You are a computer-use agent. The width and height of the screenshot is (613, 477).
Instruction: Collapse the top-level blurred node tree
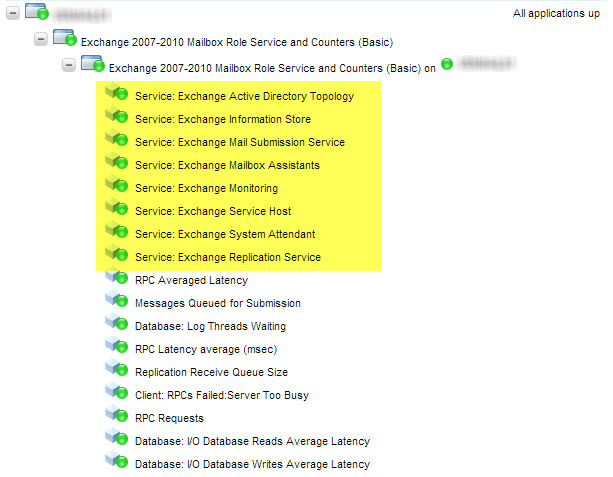pyautogui.click(x=13, y=13)
